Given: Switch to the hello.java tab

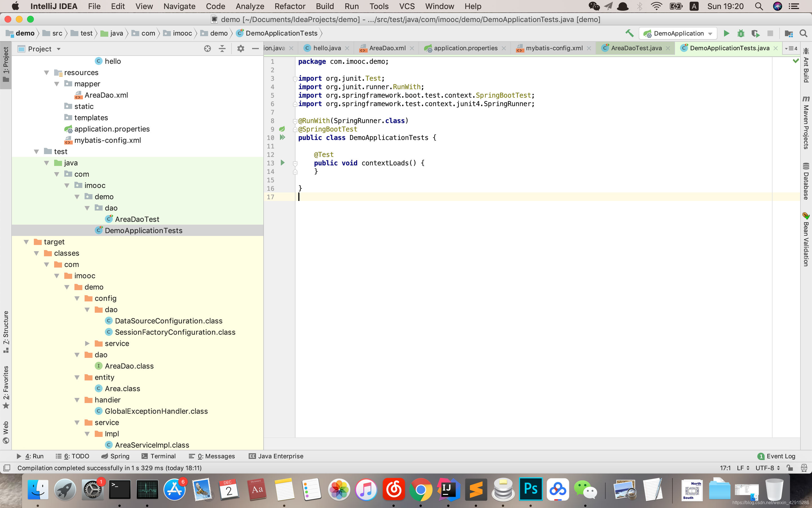Looking at the screenshot, I should (x=326, y=48).
